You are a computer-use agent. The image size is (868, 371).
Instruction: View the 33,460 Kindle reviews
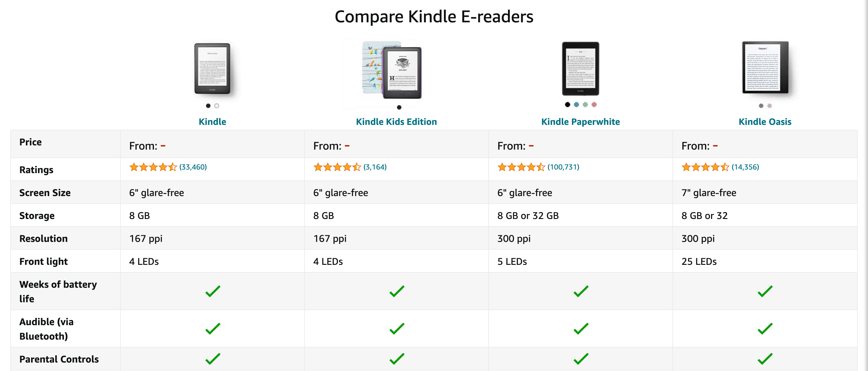tap(193, 167)
